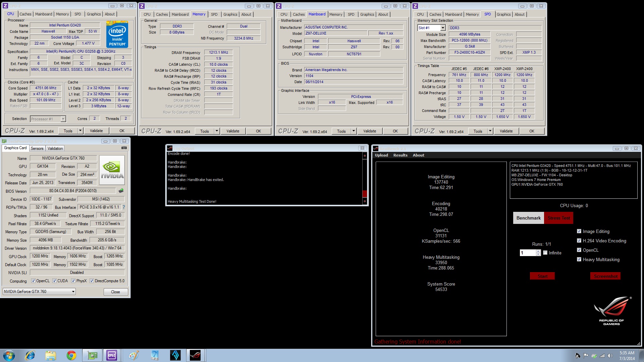Toggle the RealBench OpenCL benchmark checkbox

[579, 250]
